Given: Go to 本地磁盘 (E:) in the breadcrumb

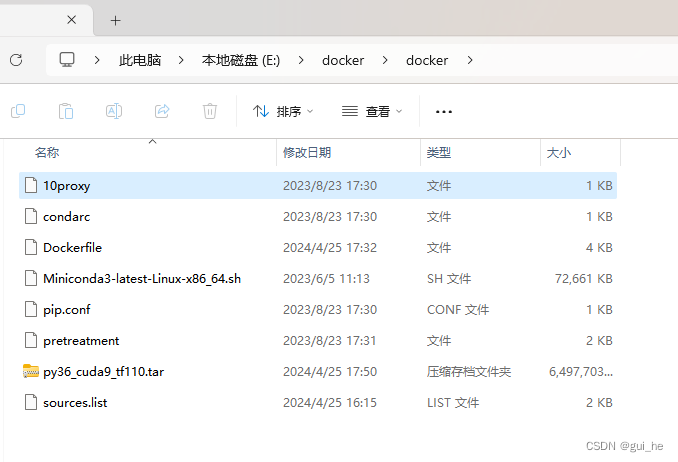Looking at the screenshot, I should click(x=241, y=60).
